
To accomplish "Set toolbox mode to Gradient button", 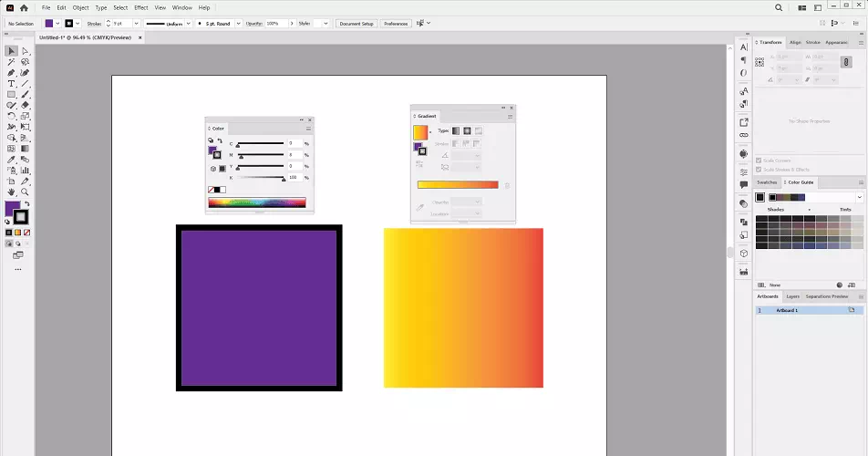I will [17, 233].
